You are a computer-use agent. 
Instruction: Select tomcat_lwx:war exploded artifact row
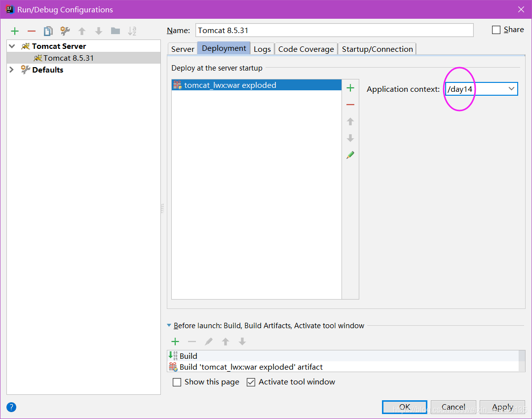pyautogui.click(x=257, y=85)
